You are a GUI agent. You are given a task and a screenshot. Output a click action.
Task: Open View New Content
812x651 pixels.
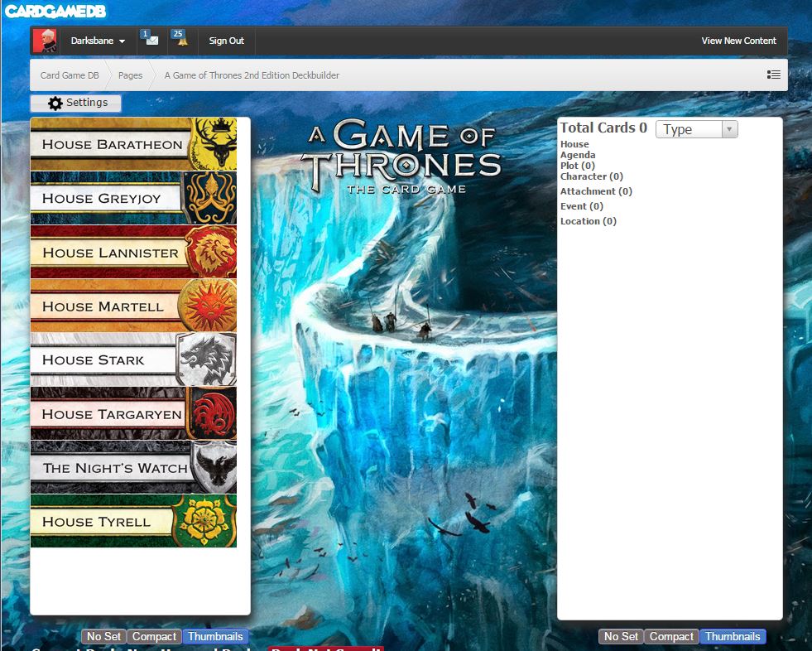point(738,41)
